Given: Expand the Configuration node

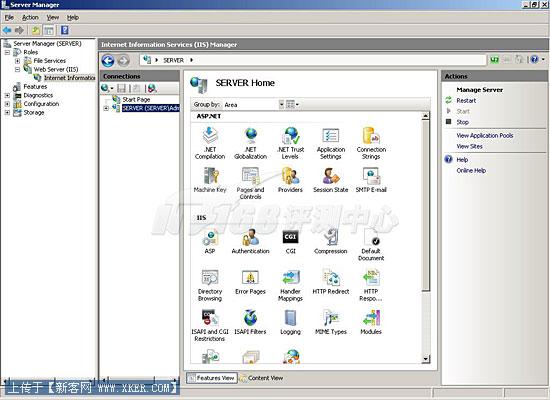Looking at the screenshot, I should click(7, 104).
